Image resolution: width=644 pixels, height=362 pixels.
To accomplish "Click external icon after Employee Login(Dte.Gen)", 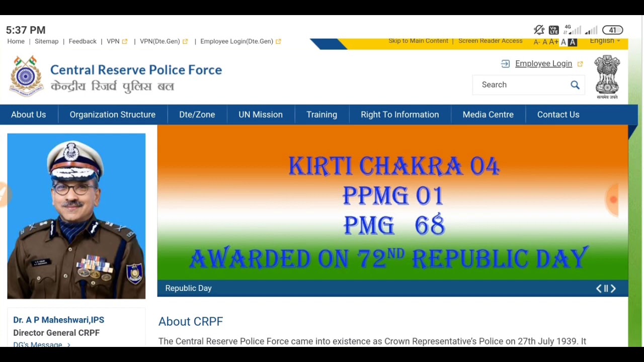I will 278,42.
